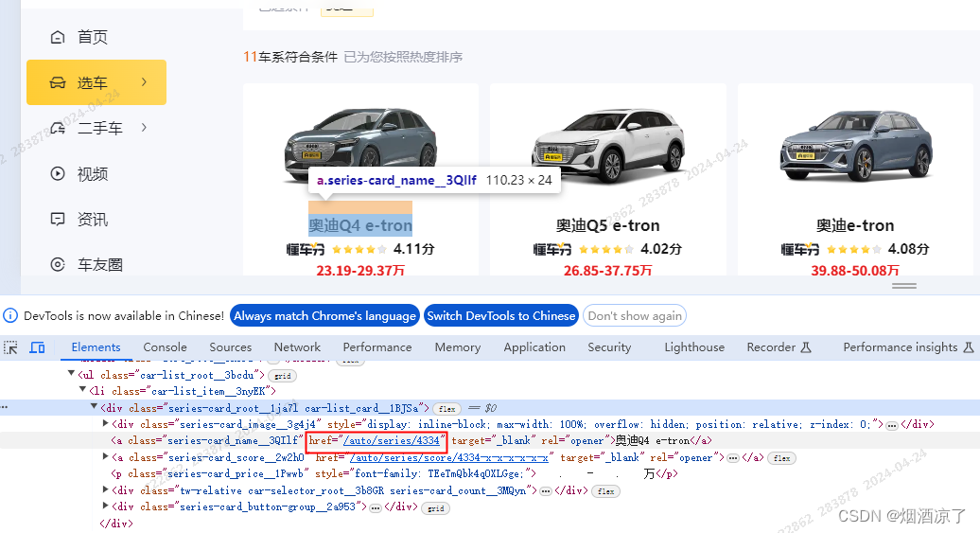980x533 pixels.
Task: Click the star rating of 奥迪Q5 e-tron
Action: (604, 249)
